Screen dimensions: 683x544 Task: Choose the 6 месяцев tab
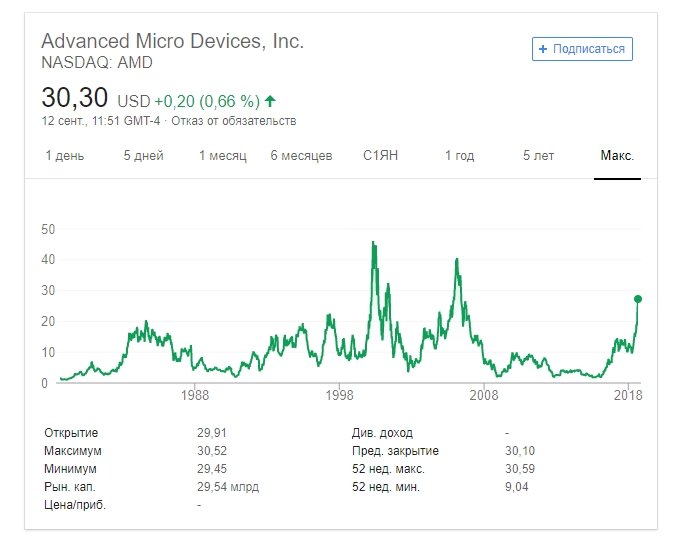point(301,156)
